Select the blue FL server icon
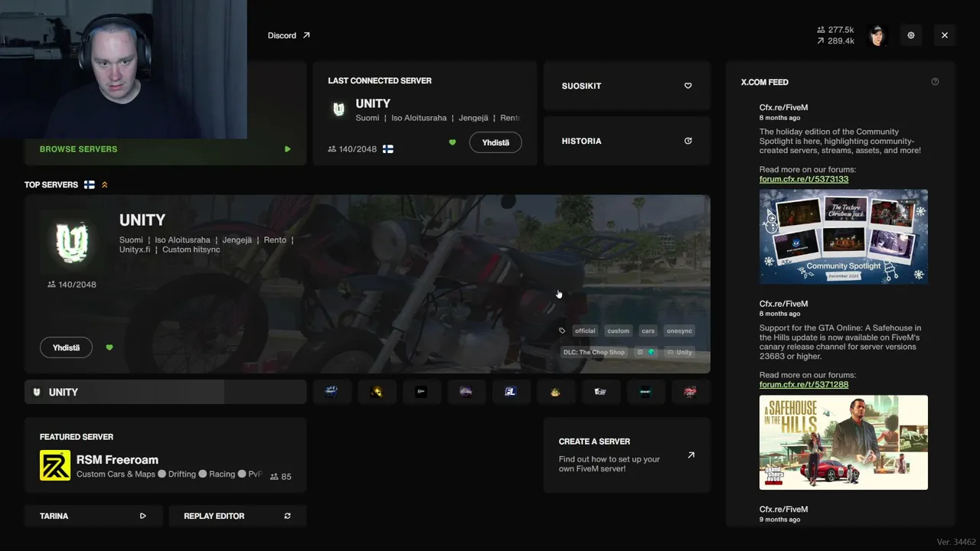 point(510,392)
